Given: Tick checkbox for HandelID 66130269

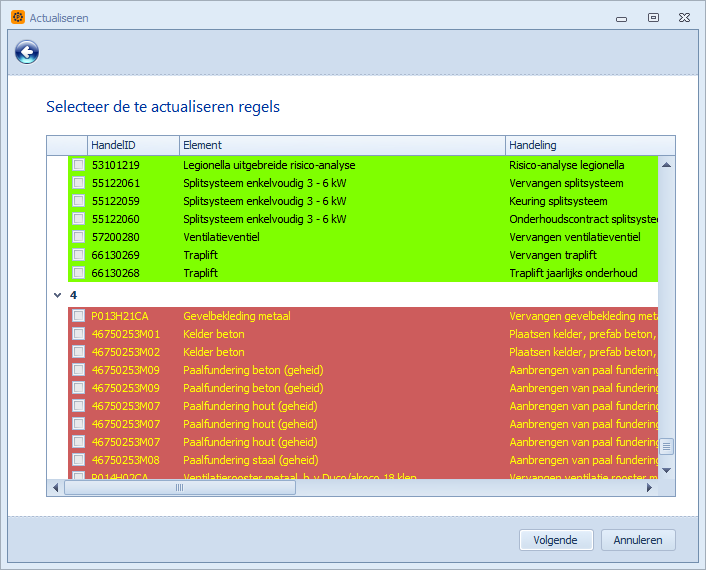Looking at the screenshot, I should [78, 254].
